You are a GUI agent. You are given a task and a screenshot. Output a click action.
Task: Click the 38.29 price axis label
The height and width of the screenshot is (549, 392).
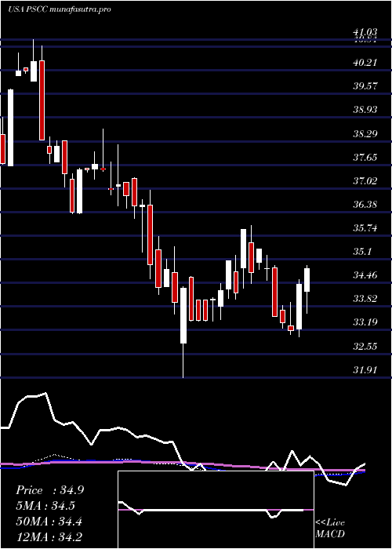(x=365, y=134)
